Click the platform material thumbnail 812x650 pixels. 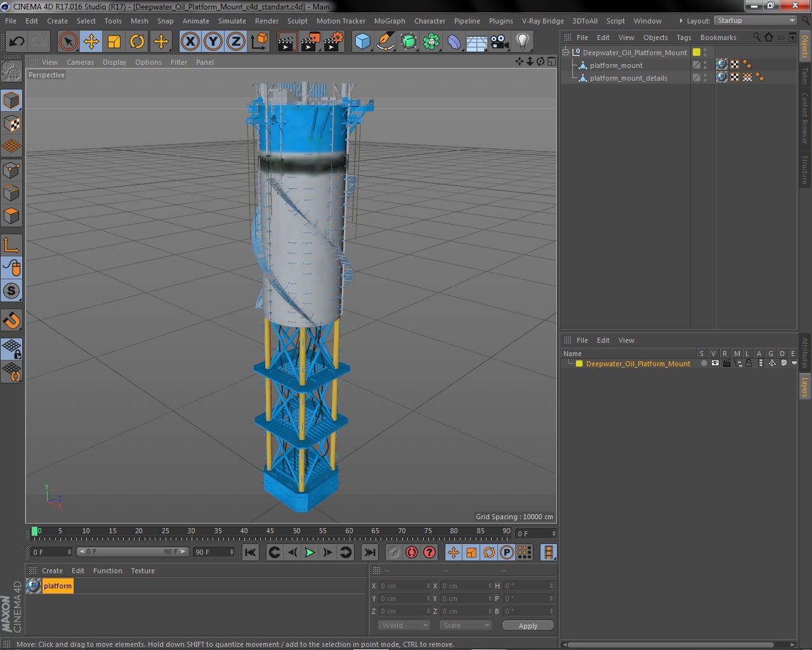pyautogui.click(x=34, y=586)
